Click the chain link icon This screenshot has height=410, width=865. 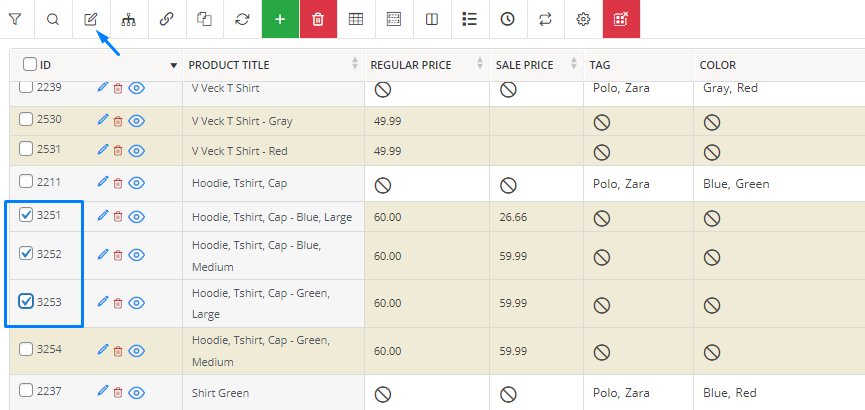[x=167, y=19]
